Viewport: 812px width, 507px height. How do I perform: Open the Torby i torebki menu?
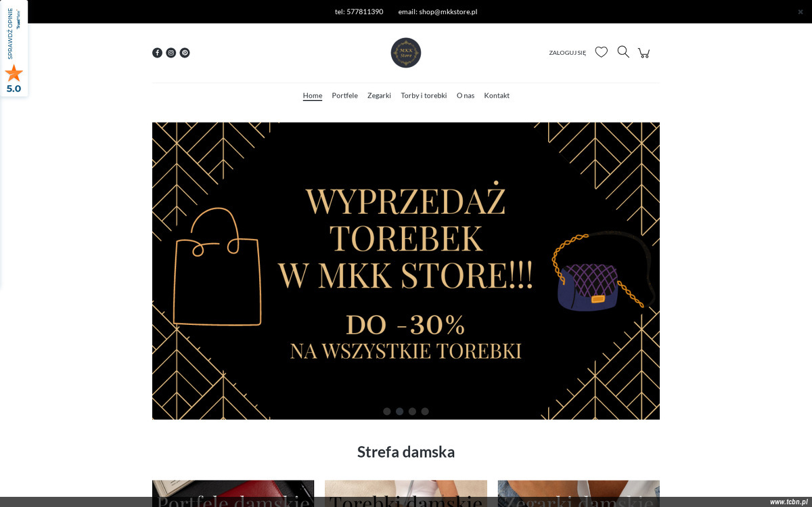click(424, 95)
